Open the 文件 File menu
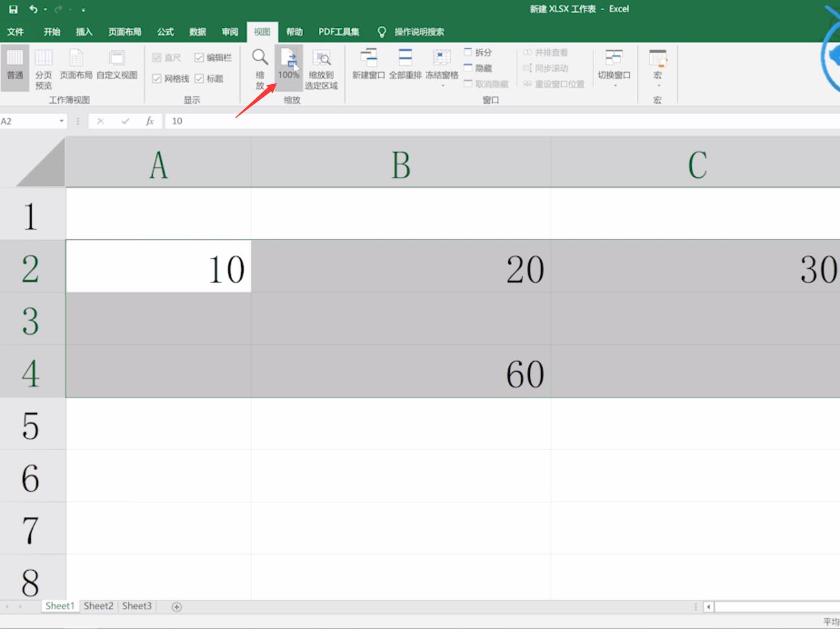The height and width of the screenshot is (629, 840). (15, 32)
